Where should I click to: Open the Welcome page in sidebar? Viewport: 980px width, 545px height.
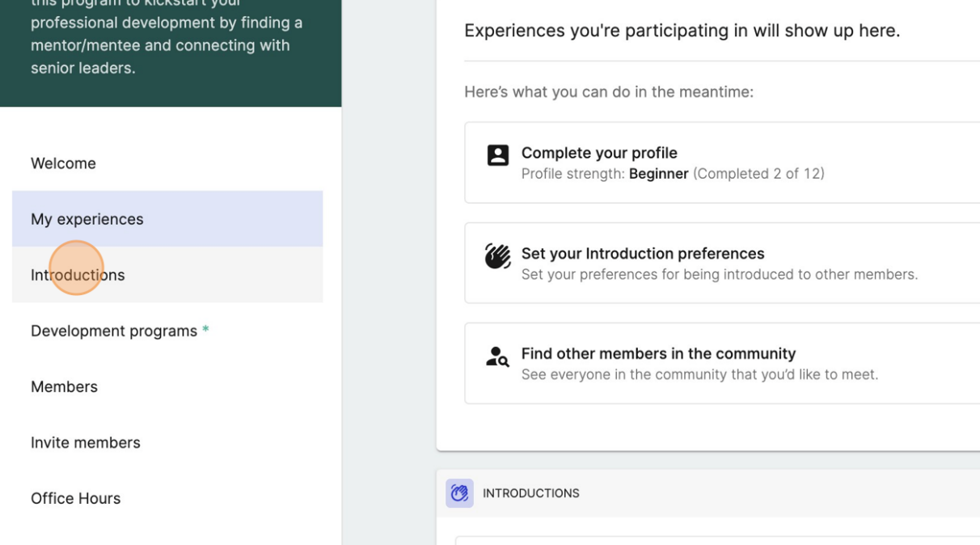point(167,163)
